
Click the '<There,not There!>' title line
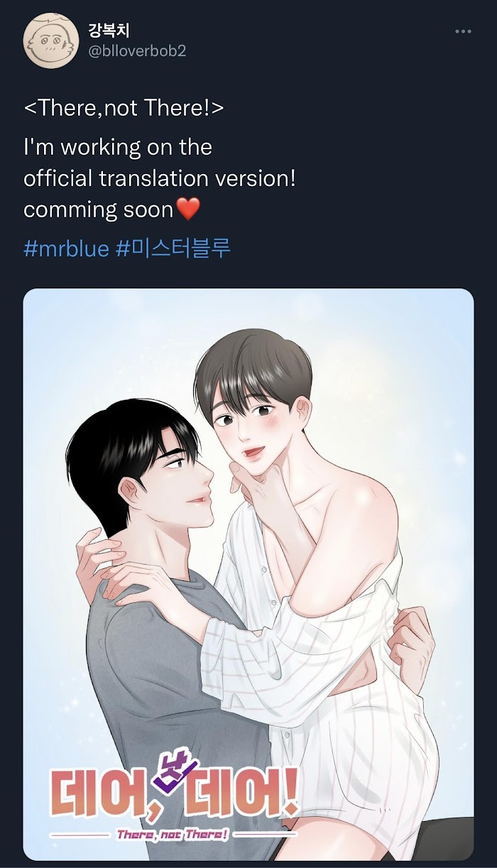[x=124, y=108]
